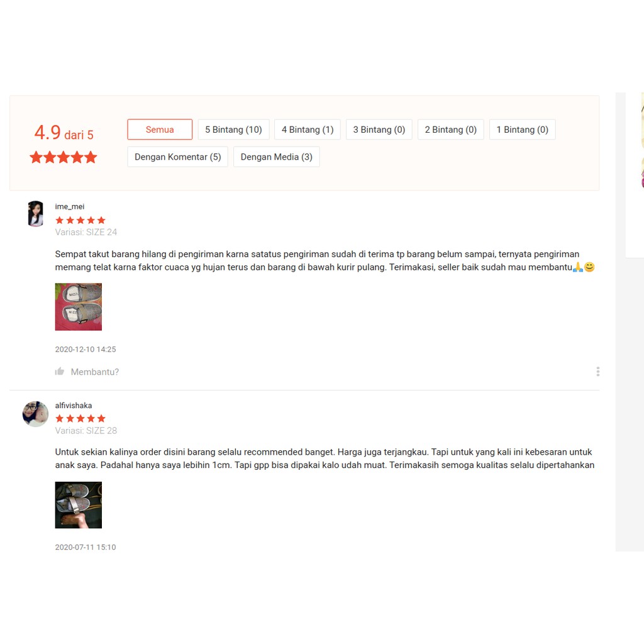This screenshot has height=644, width=644.
Task: Click the ime_mei username
Action: point(69,206)
